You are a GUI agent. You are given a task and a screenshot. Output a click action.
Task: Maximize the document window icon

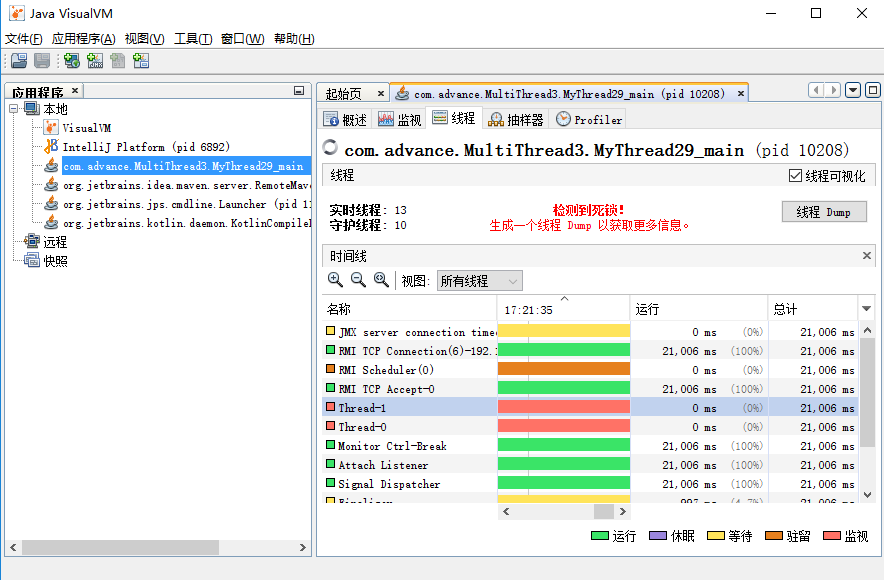[873, 90]
